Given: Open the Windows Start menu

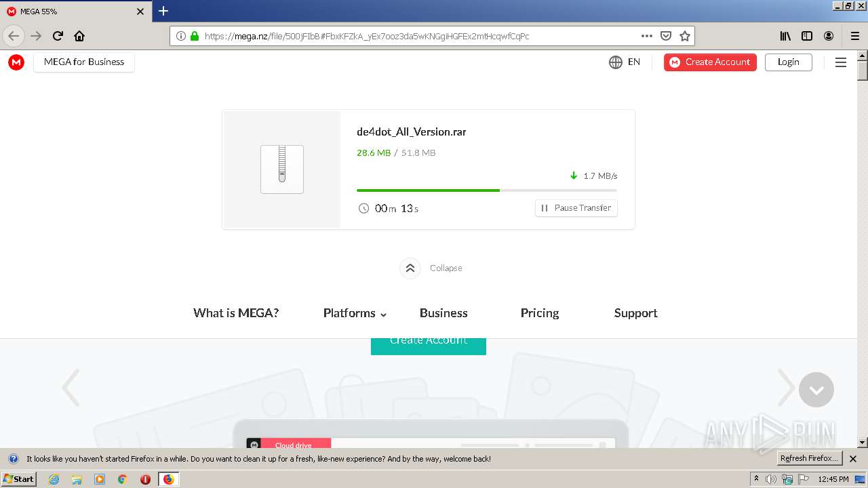Looking at the screenshot, I should (19, 479).
